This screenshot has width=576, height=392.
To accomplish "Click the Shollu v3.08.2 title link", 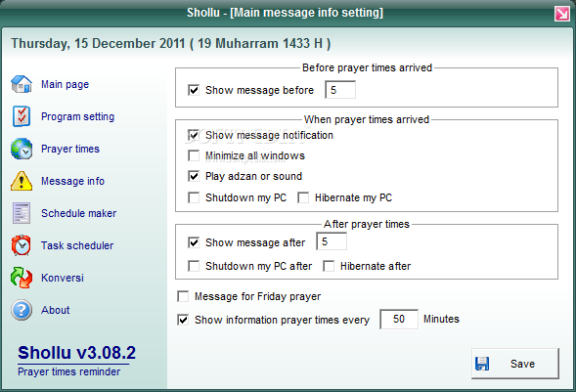I will click(x=77, y=353).
